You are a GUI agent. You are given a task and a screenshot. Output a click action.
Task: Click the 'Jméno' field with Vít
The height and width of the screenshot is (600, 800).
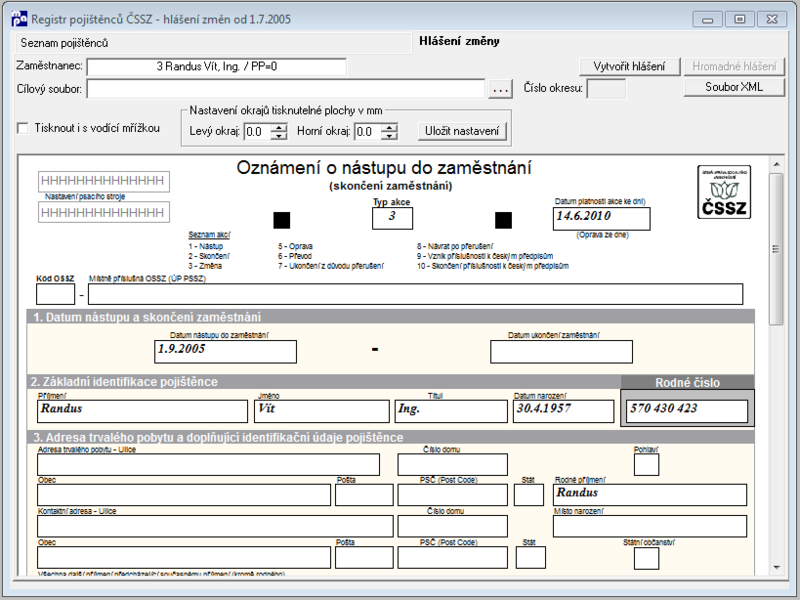click(321, 411)
